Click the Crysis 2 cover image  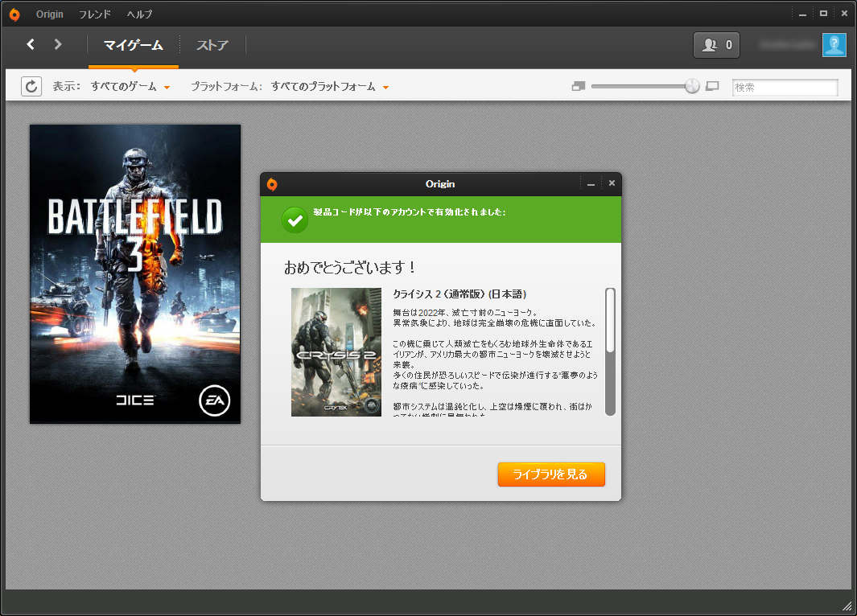(x=336, y=352)
